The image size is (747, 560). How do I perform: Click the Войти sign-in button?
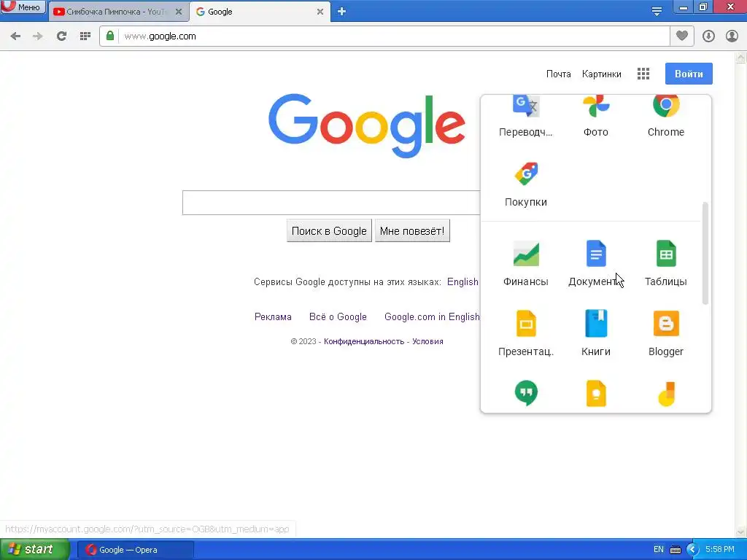pos(689,74)
